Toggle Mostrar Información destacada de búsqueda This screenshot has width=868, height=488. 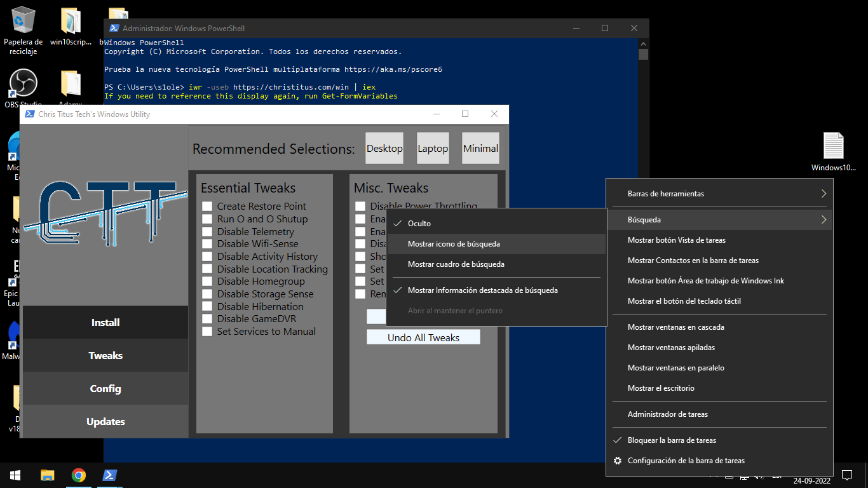point(496,290)
